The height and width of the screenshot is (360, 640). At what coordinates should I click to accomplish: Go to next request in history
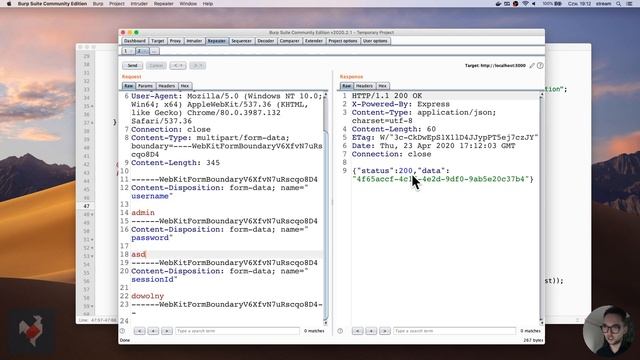[198, 65]
